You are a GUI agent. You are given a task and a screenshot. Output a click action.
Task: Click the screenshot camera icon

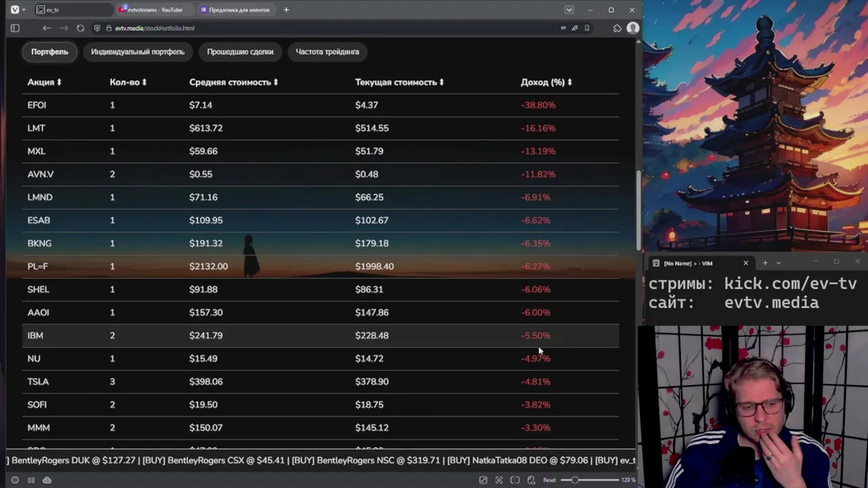pos(499,480)
